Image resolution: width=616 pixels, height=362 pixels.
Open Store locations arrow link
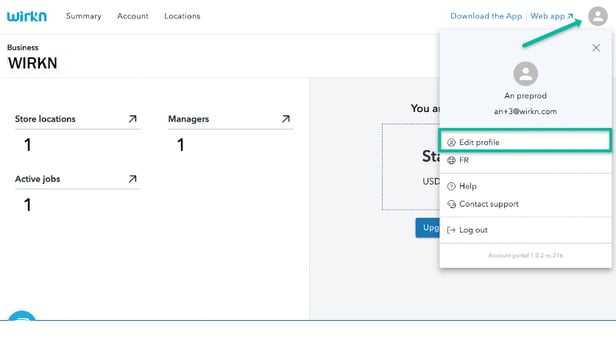[x=132, y=119]
